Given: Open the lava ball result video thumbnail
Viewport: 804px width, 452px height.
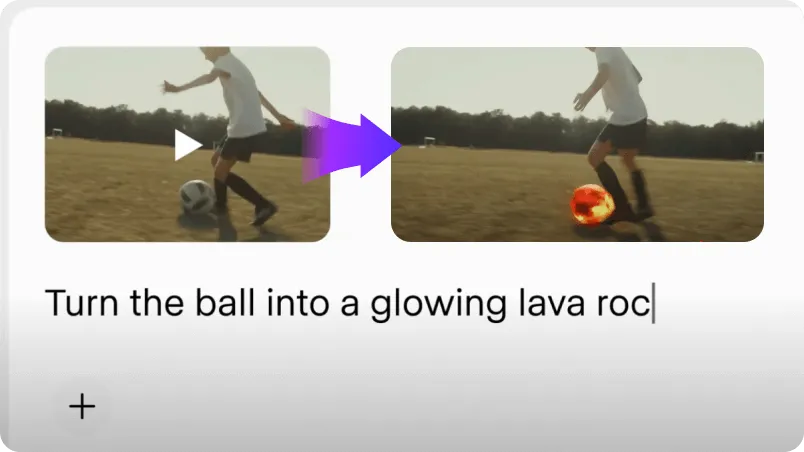Looking at the screenshot, I should pyautogui.click(x=577, y=144).
